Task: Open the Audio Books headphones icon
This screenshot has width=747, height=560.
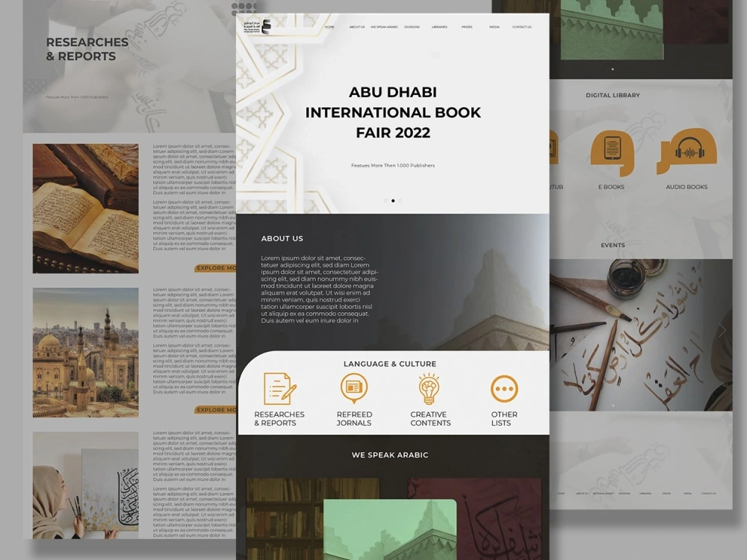Action: coord(686,152)
